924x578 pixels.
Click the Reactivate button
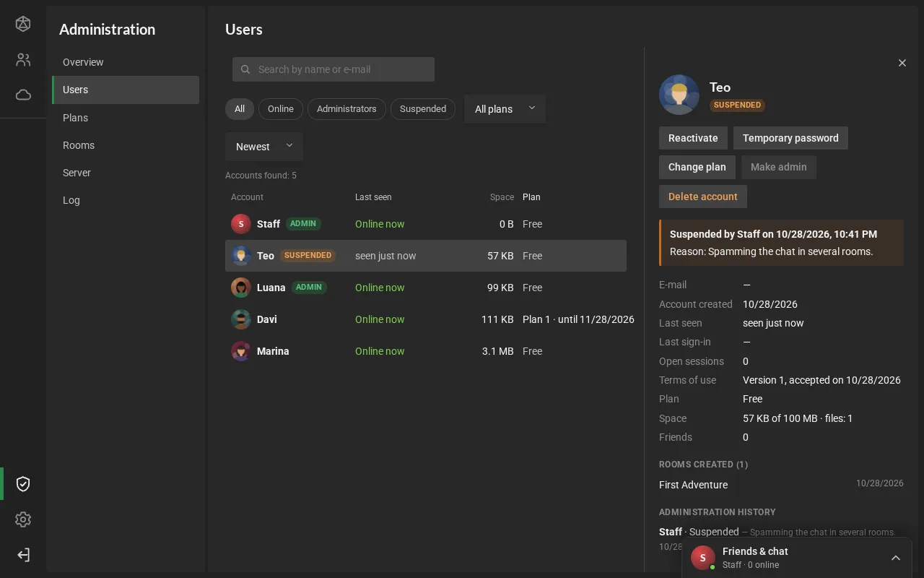[693, 138]
